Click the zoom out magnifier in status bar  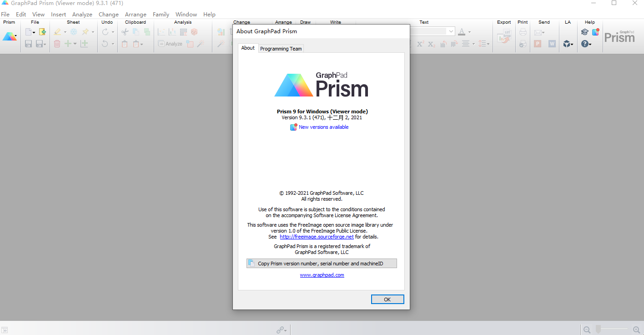tap(587, 329)
